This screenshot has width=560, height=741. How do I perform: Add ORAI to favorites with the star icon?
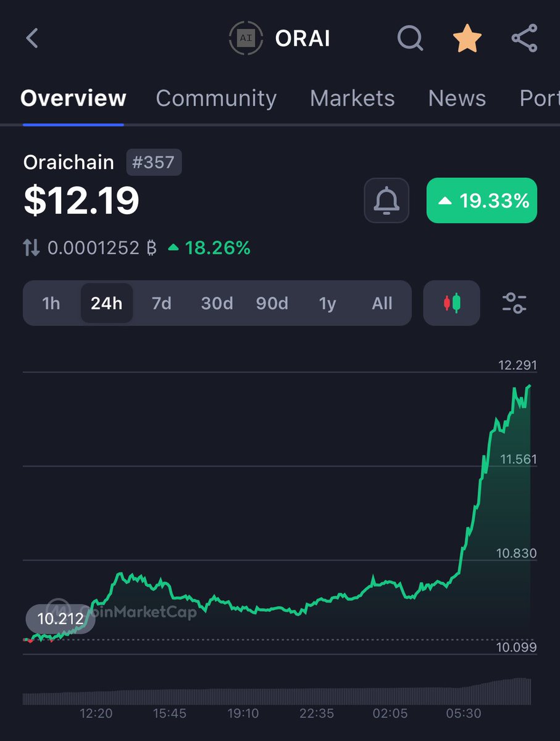point(467,38)
